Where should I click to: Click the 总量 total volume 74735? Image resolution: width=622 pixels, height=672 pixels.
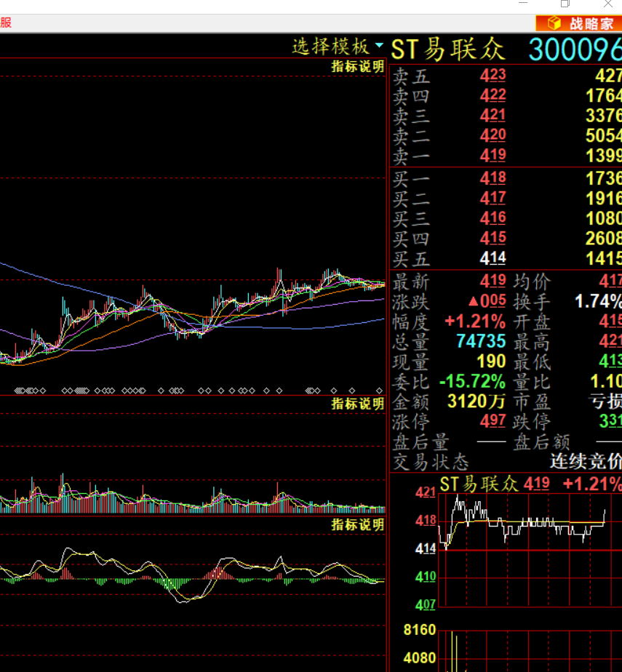pyautogui.click(x=481, y=341)
